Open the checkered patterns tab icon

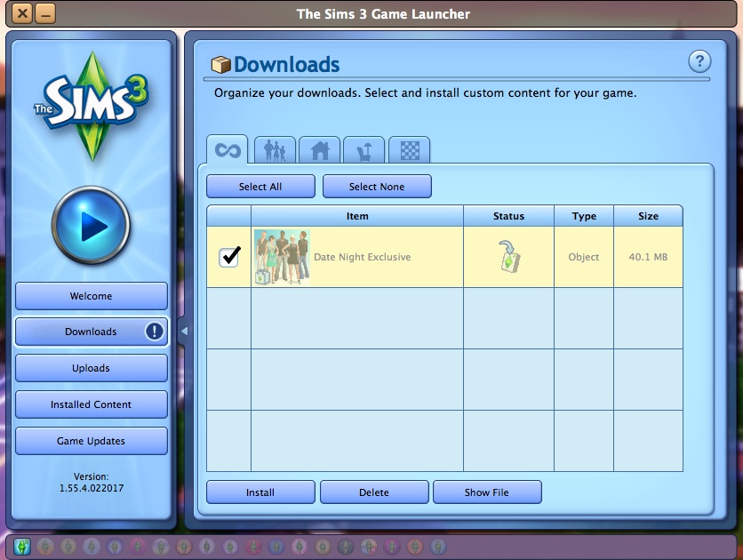pos(409,150)
